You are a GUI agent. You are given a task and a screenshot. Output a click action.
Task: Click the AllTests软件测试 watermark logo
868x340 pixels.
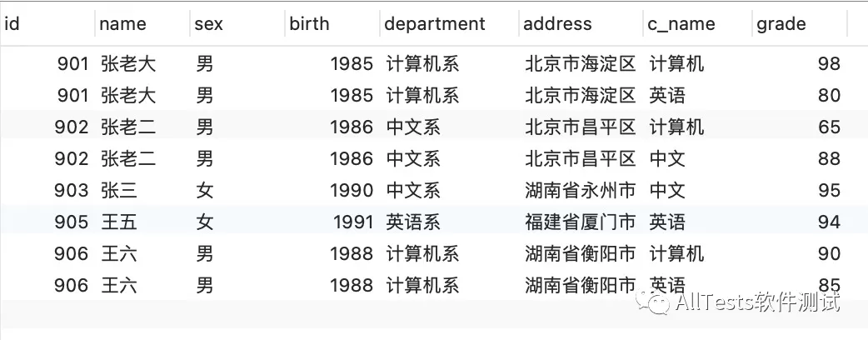[738, 302]
